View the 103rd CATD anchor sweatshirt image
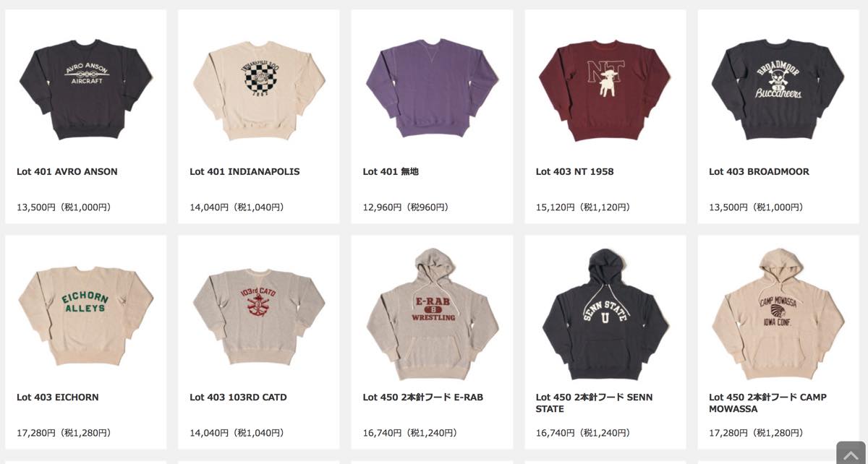Viewport: 868px width, 464px height. coord(258,317)
